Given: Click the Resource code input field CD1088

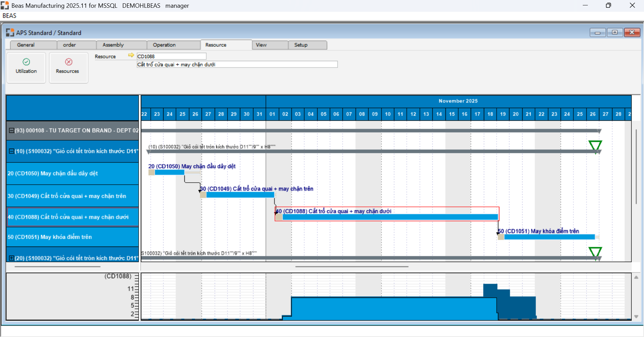Looking at the screenshot, I should click(171, 57).
